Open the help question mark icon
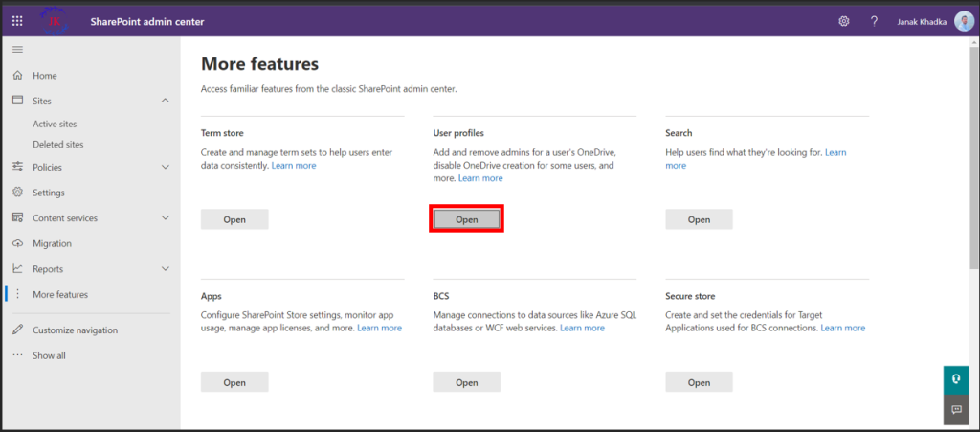This screenshot has width=980, height=432. pos(875,22)
